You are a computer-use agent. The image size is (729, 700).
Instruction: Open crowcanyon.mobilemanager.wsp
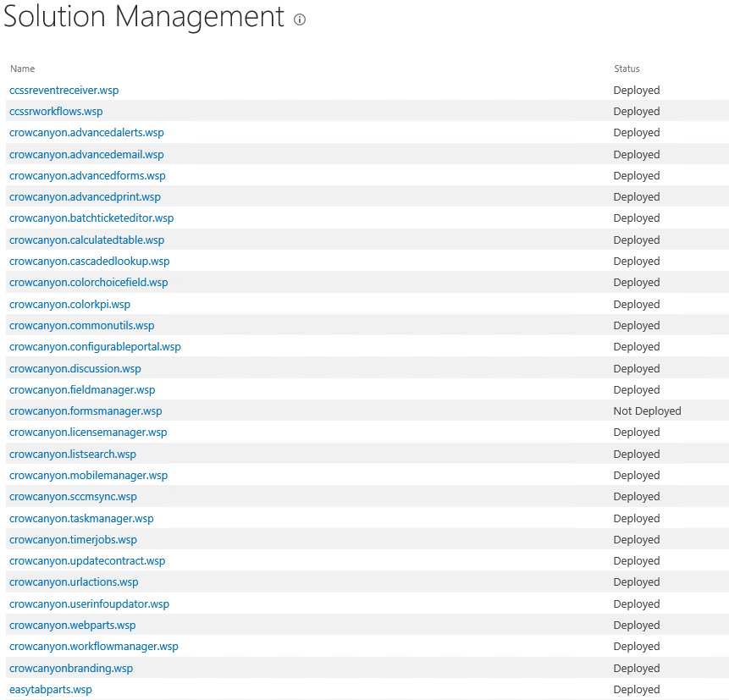click(x=89, y=476)
